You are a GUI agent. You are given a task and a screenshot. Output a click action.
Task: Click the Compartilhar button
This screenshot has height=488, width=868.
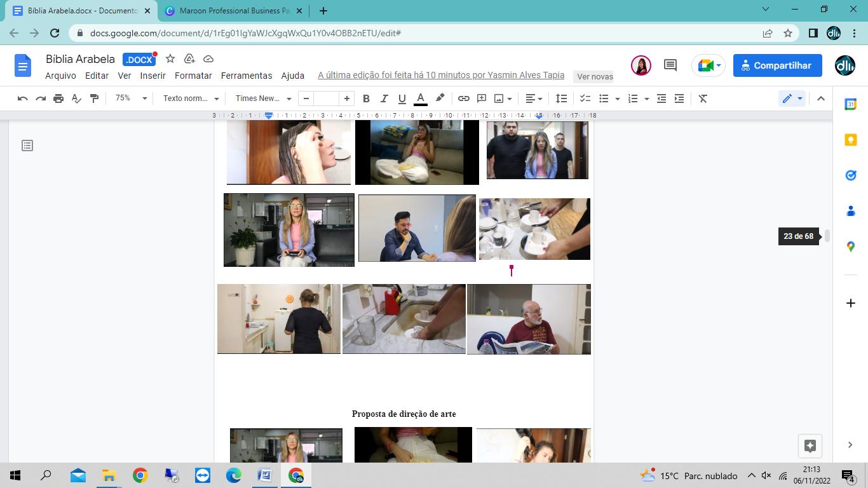[x=777, y=65]
